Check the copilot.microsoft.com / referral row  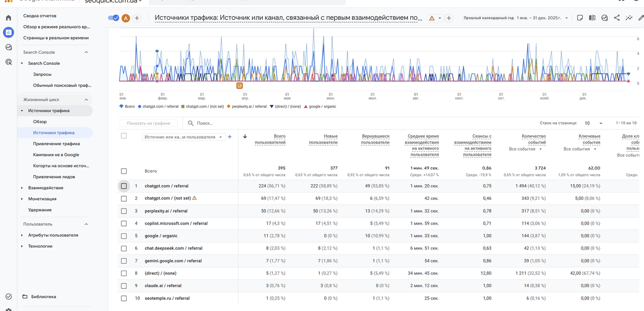tap(124, 223)
